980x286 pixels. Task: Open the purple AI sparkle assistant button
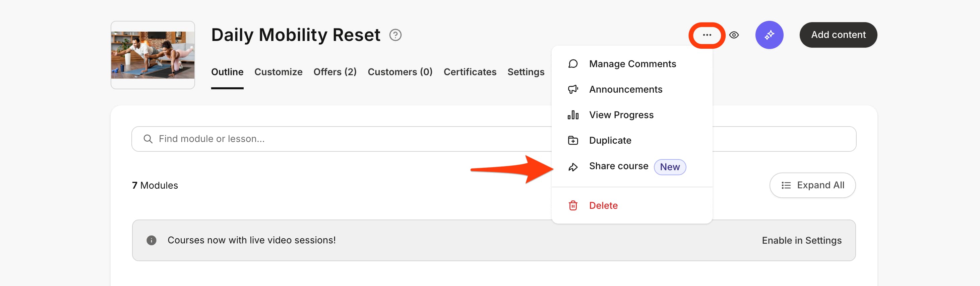point(769,35)
